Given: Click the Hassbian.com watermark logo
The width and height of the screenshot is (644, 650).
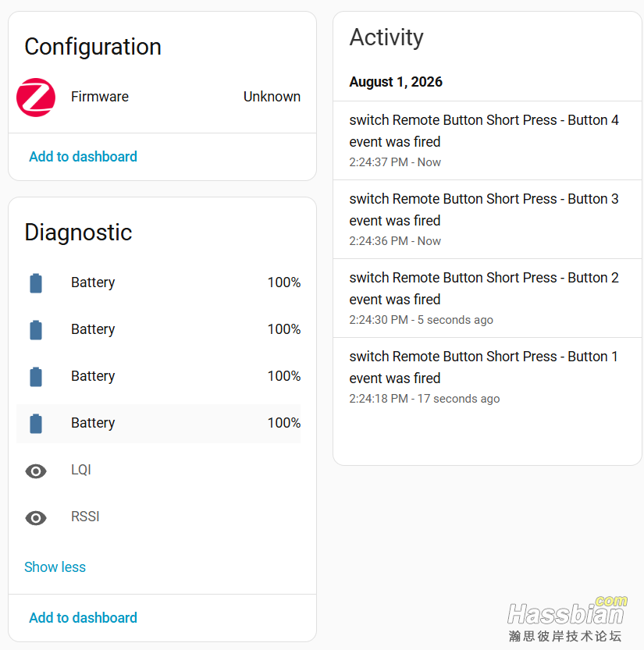Looking at the screenshot, I should coord(567,619).
